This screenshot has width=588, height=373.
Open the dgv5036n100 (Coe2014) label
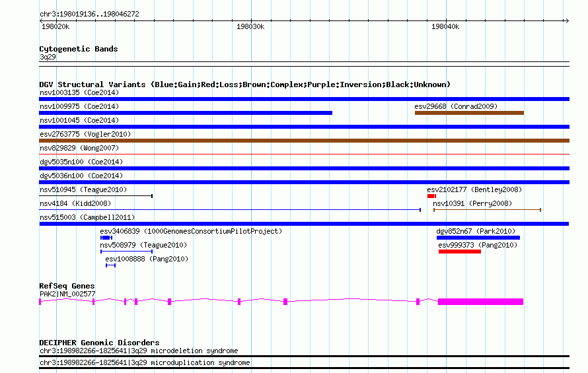pos(81,176)
